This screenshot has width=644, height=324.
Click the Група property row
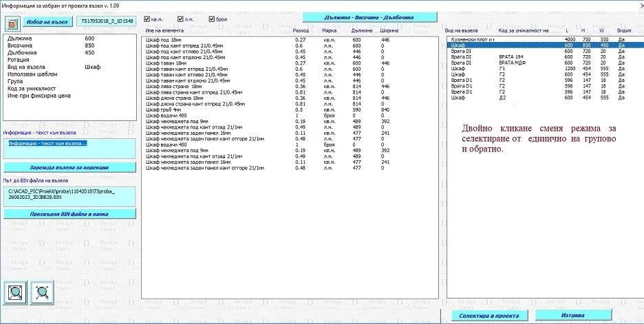pyautogui.click(x=69, y=81)
